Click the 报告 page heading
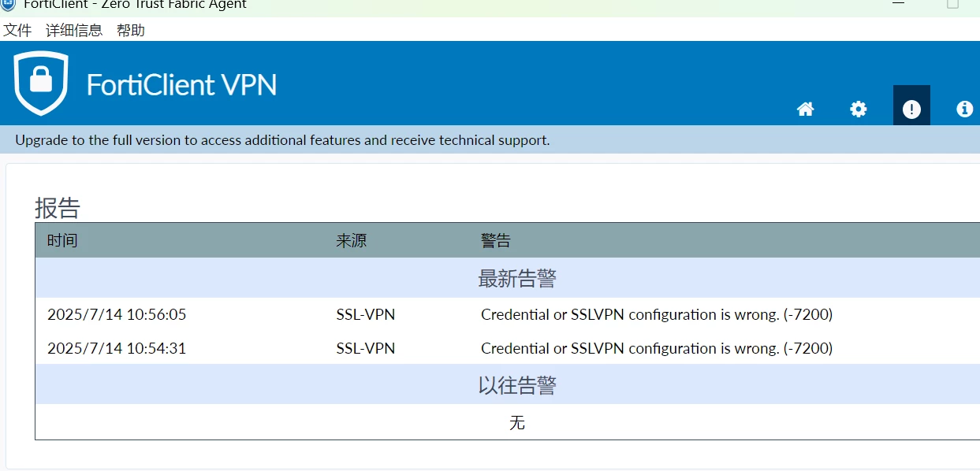This screenshot has height=471, width=980. 58,208
